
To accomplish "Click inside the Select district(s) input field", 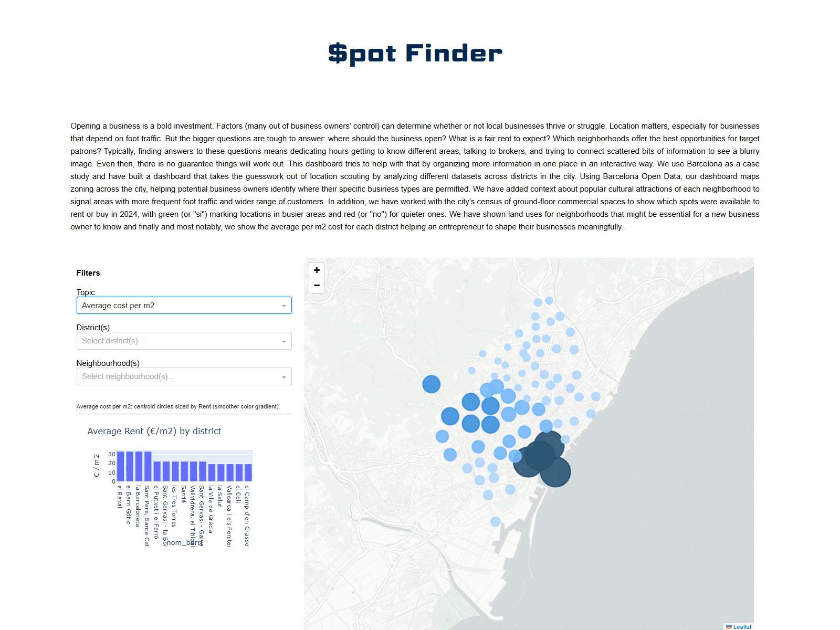I will coord(173,341).
